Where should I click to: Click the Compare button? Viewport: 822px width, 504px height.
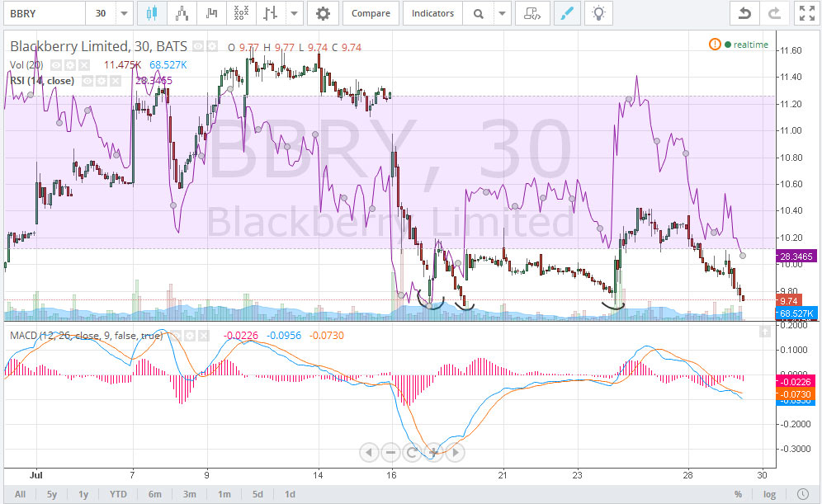point(371,13)
